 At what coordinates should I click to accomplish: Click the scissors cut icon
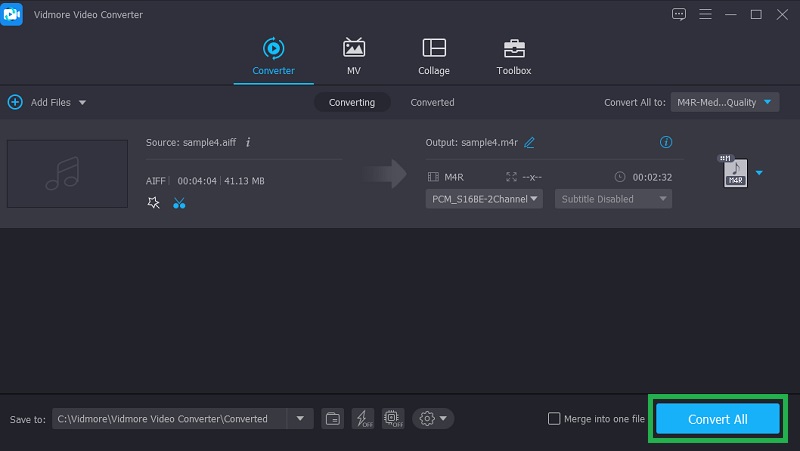[179, 203]
